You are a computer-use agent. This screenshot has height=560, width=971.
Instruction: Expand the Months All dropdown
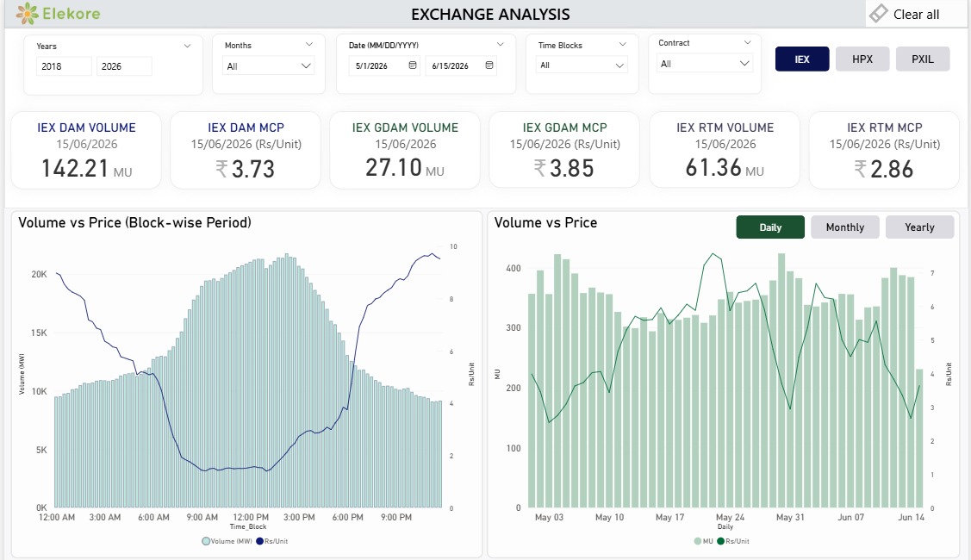[269, 65]
